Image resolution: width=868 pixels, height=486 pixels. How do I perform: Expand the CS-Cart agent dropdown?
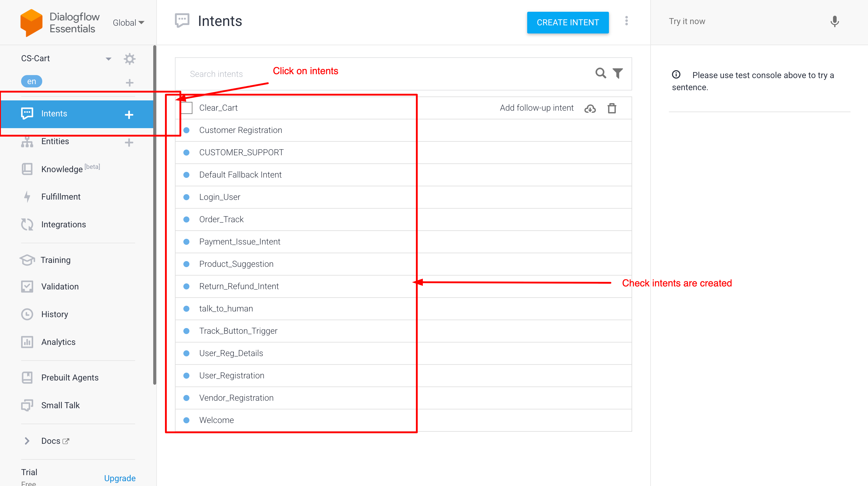pyautogui.click(x=108, y=58)
